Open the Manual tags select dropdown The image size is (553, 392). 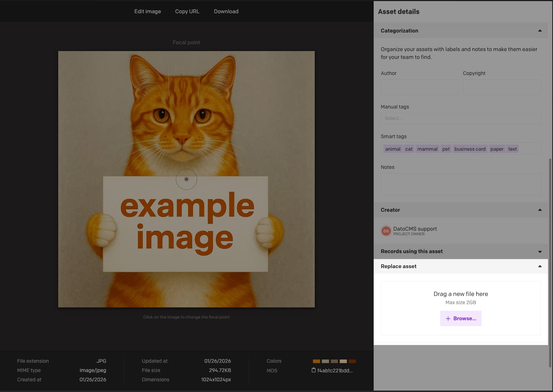coord(460,118)
